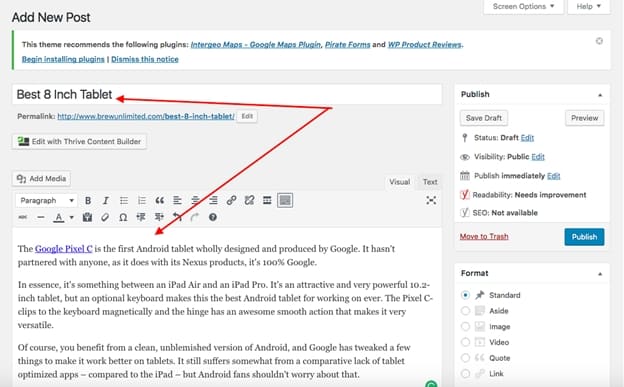The height and width of the screenshot is (387, 624).
Task: Align text center
Action: tap(195, 201)
